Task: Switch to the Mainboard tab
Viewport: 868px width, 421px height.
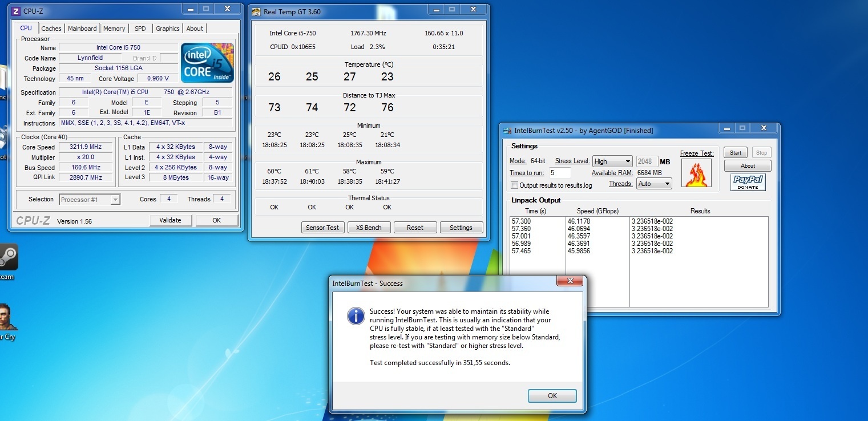Action: click(82, 29)
